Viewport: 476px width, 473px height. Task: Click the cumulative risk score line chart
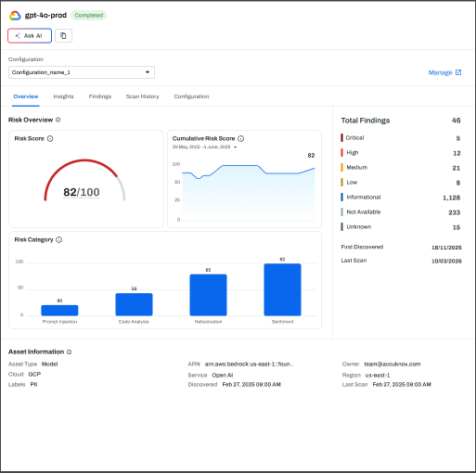point(249,192)
